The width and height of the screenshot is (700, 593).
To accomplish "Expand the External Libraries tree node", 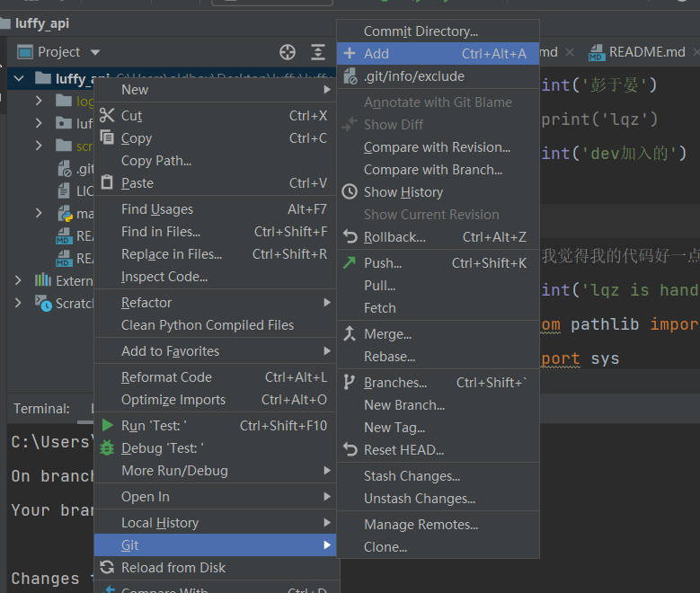I will (x=19, y=281).
